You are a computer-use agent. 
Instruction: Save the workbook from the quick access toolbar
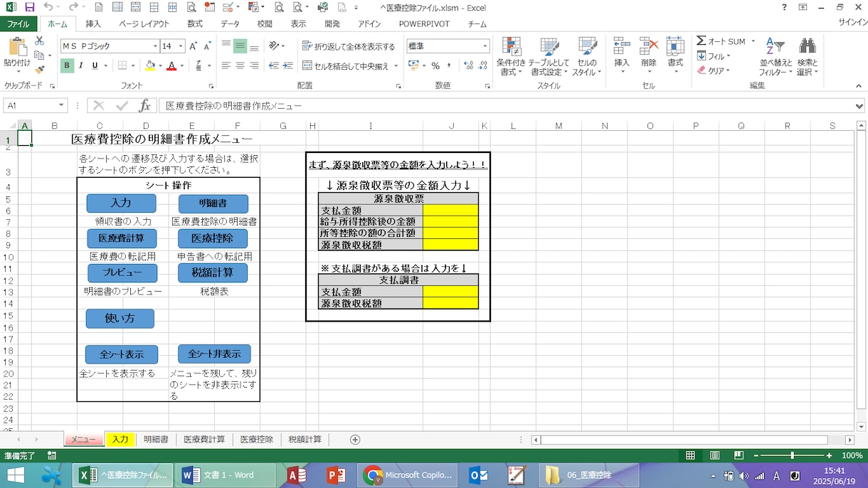(x=30, y=8)
